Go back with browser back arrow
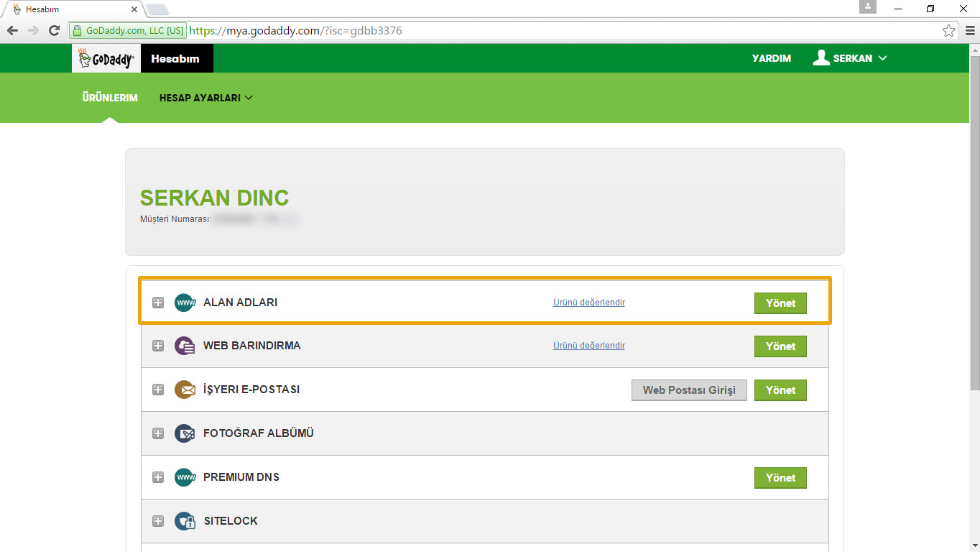 (12, 30)
